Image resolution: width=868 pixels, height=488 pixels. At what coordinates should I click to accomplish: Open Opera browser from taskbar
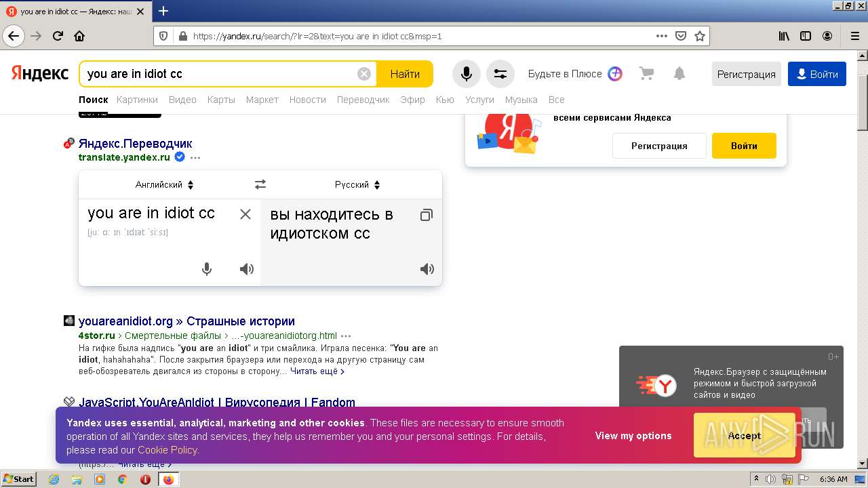click(145, 479)
